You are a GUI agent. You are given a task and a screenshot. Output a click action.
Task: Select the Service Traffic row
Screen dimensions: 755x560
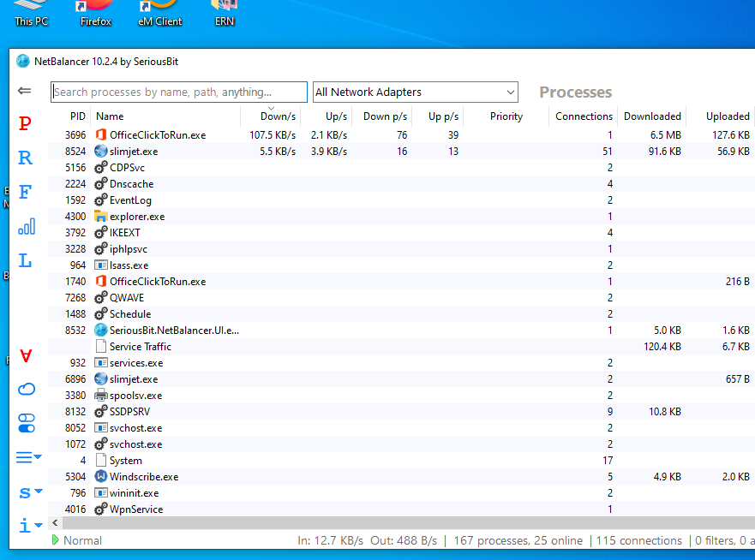coord(401,347)
